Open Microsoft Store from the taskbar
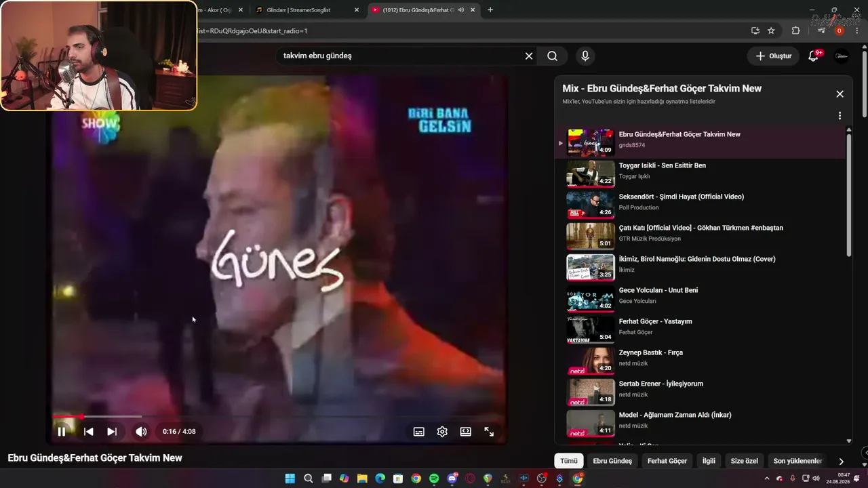 point(398,479)
